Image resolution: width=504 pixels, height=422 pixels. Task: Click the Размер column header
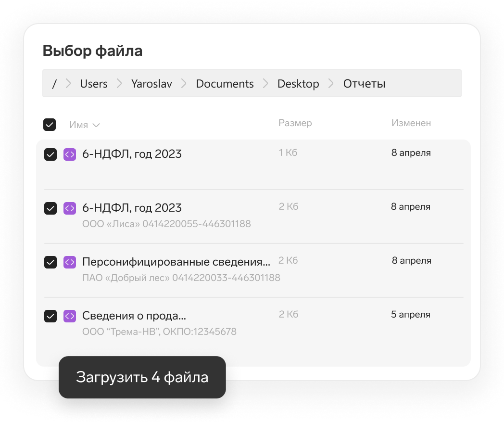click(x=295, y=123)
